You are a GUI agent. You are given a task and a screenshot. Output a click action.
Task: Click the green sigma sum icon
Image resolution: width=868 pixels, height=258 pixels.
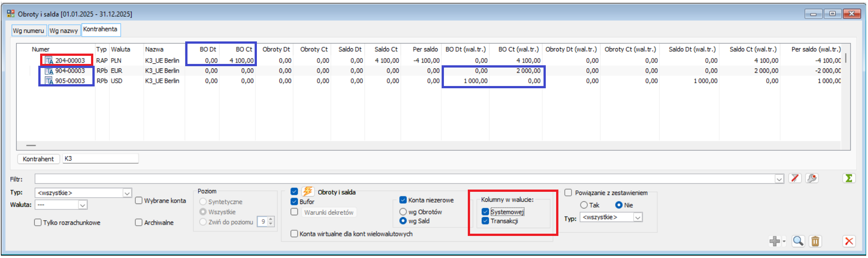tap(849, 178)
